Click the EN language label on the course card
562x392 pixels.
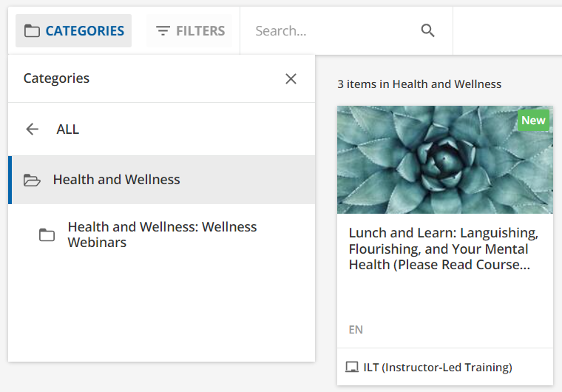(356, 330)
